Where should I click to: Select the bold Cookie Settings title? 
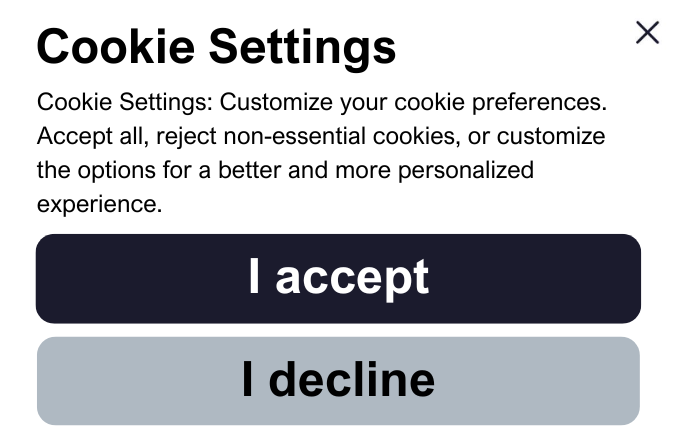point(216,46)
